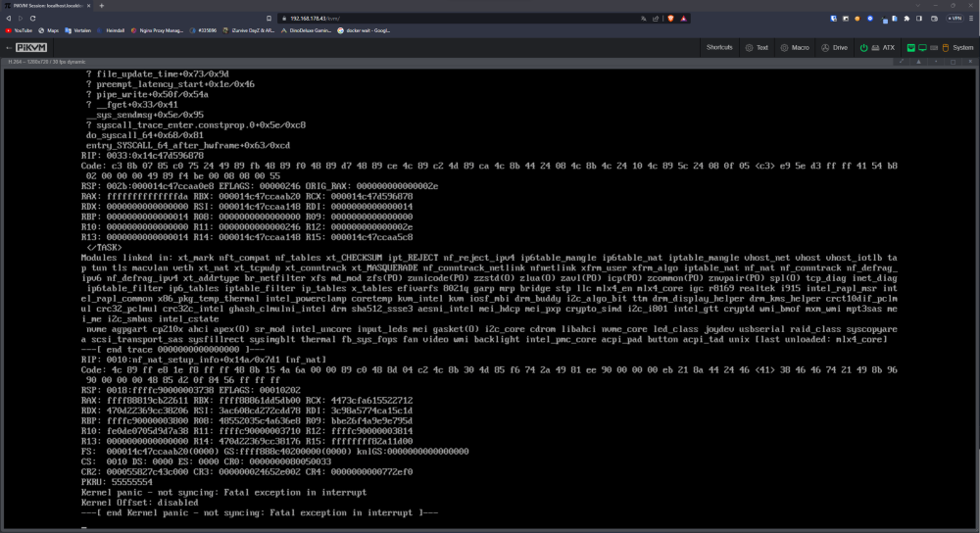Open the ATX power menu
The width and height of the screenshot is (980, 533).
[877, 47]
